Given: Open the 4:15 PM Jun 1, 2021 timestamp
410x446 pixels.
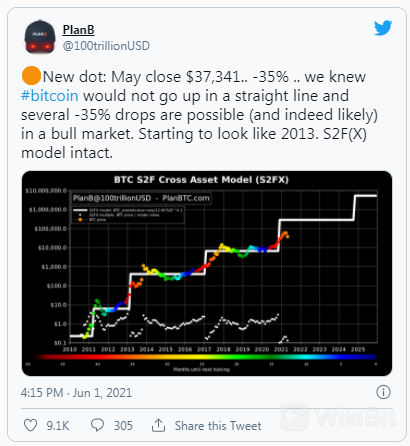Looking at the screenshot, I should coord(76,393).
